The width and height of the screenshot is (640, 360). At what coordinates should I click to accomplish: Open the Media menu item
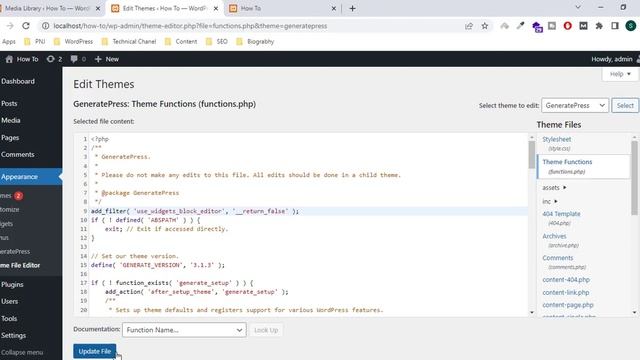pos(11,120)
